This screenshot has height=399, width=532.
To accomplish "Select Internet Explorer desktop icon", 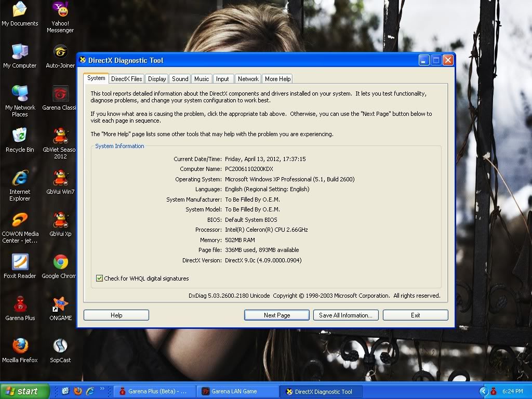I will pyautogui.click(x=20, y=185).
